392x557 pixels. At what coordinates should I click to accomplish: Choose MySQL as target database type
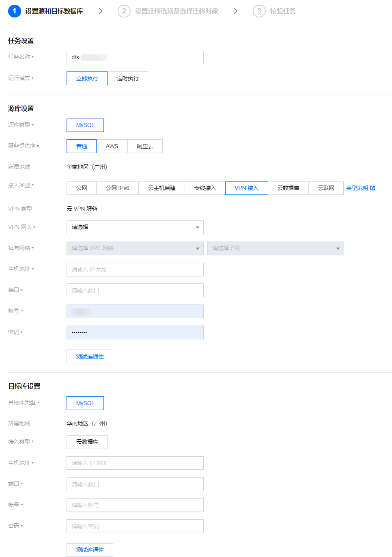pos(85,403)
